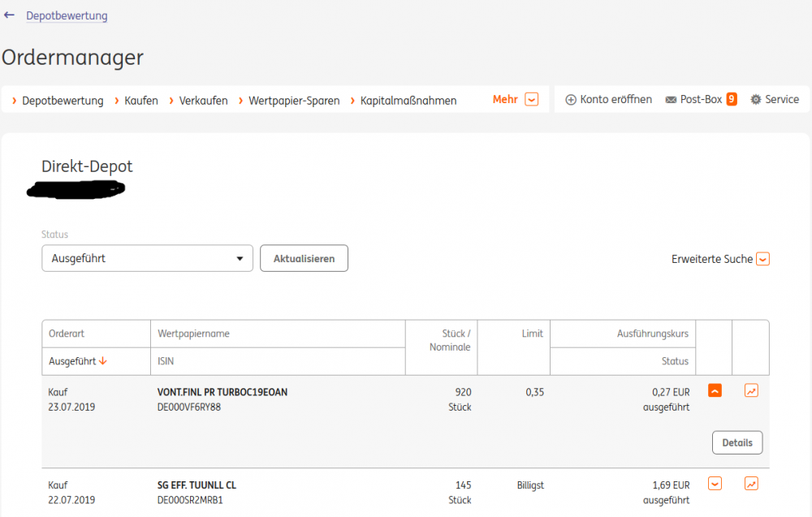
Task: Sort by Ausgeführt using the orange arrow
Action: click(x=103, y=361)
